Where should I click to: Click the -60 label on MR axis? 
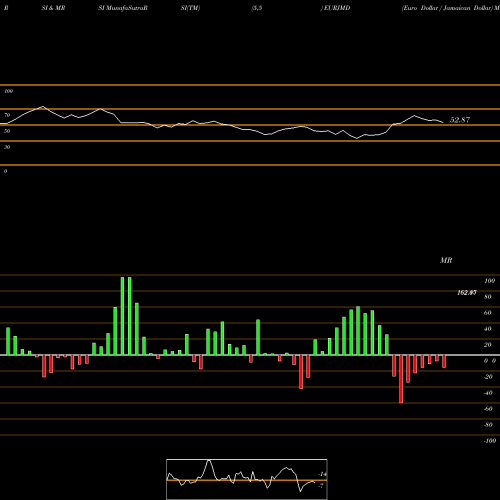pos(488,409)
